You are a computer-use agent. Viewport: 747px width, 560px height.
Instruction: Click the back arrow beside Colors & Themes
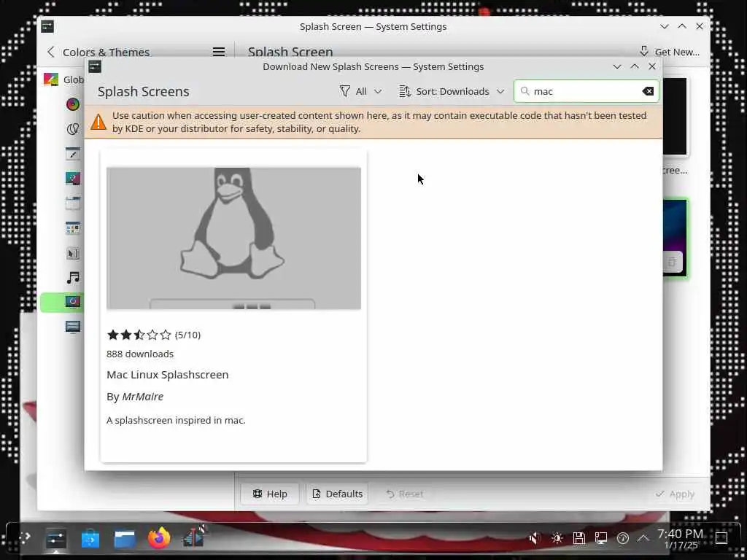pyautogui.click(x=51, y=52)
